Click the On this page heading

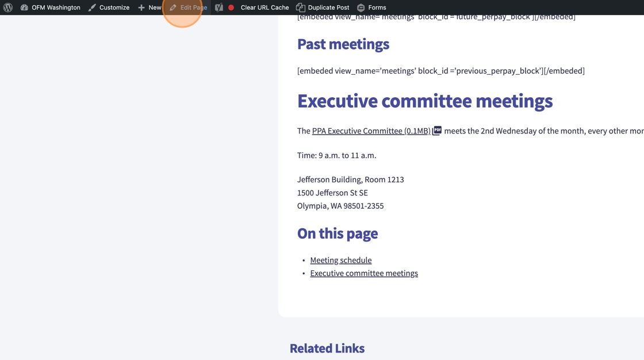(337, 233)
